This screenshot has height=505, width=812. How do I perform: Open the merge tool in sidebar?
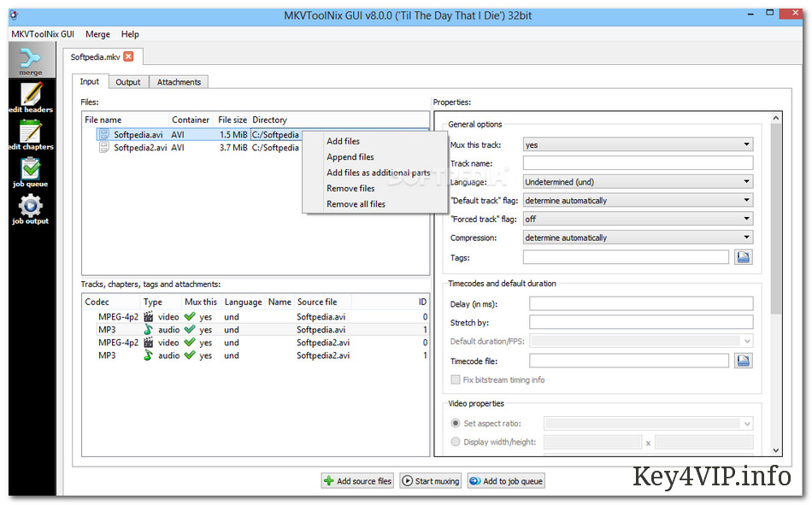pos(31,61)
